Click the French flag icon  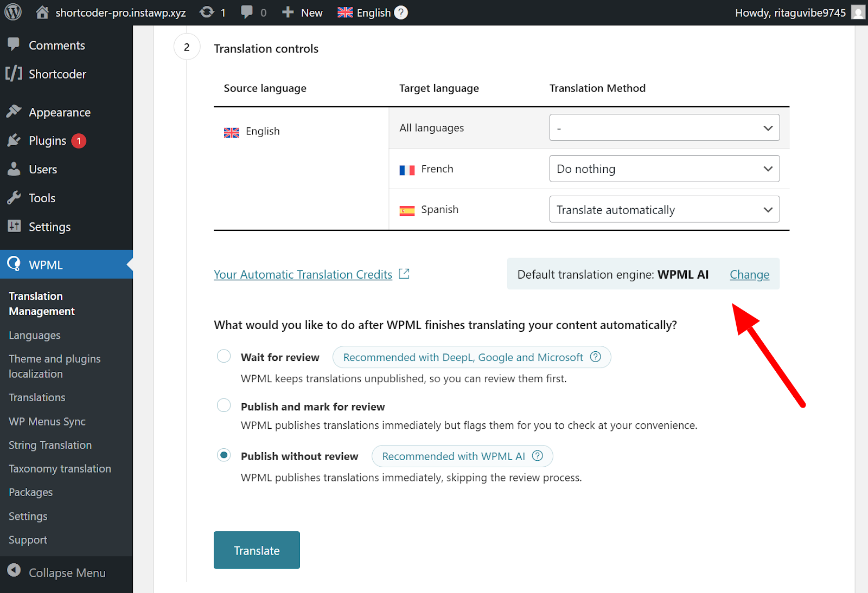point(407,170)
